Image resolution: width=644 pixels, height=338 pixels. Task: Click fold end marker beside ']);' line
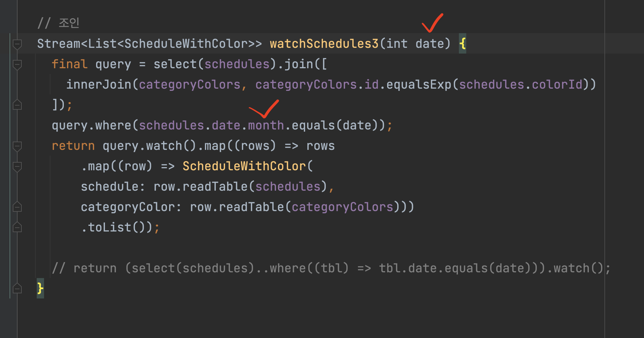[x=17, y=105]
